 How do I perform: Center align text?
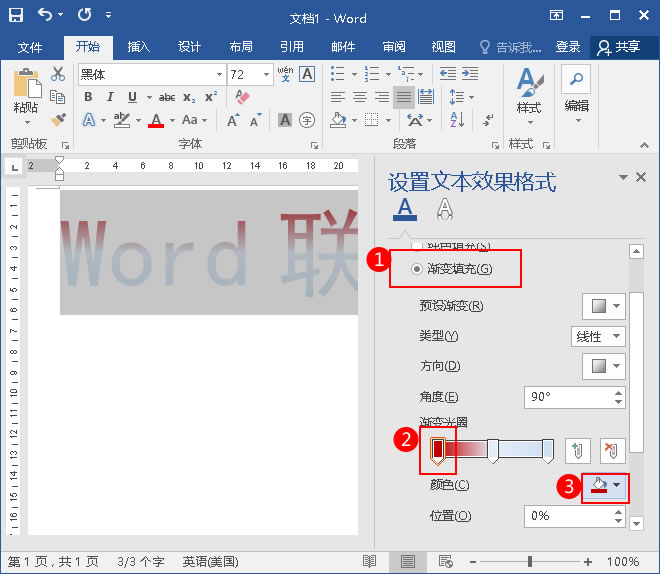point(359,97)
